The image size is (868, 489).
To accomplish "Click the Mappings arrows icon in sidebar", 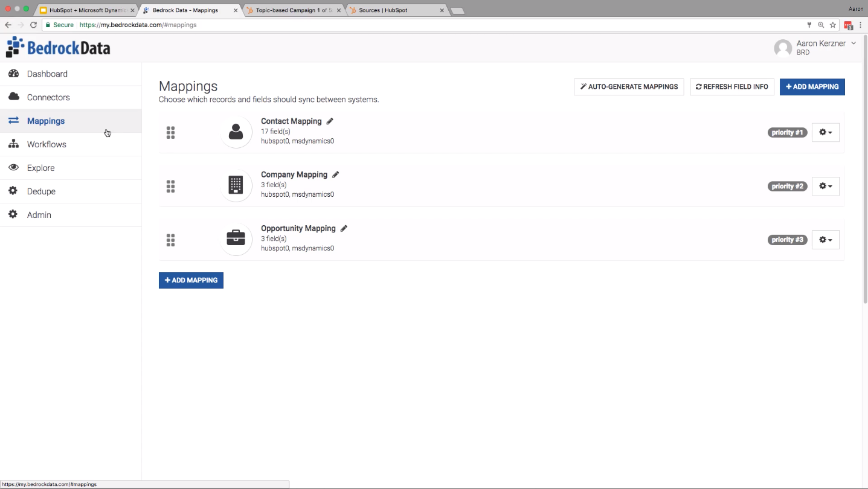I will pyautogui.click(x=14, y=121).
